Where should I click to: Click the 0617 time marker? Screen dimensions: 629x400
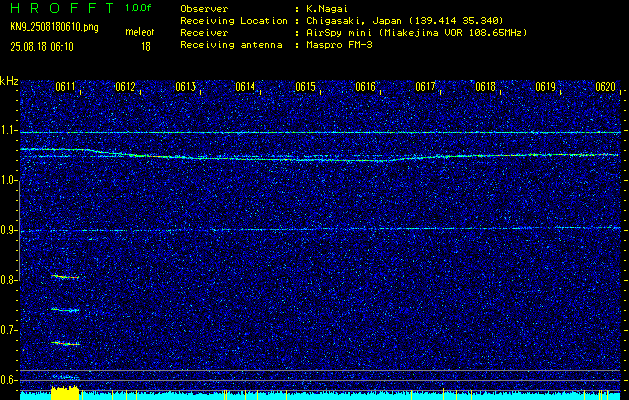pos(425,86)
